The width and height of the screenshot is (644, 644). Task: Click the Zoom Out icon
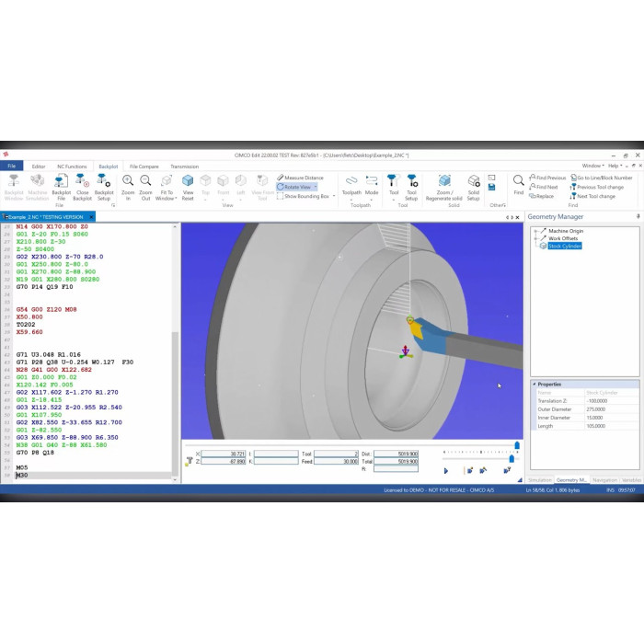(x=145, y=186)
